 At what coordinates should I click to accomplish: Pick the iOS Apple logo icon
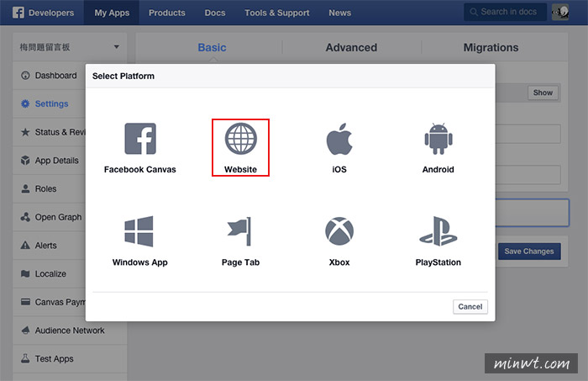point(339,139)
